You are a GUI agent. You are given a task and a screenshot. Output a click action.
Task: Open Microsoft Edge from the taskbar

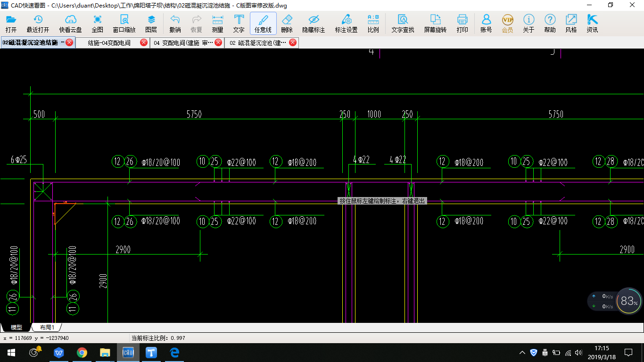pyautogui.click(x=174, y=353)
